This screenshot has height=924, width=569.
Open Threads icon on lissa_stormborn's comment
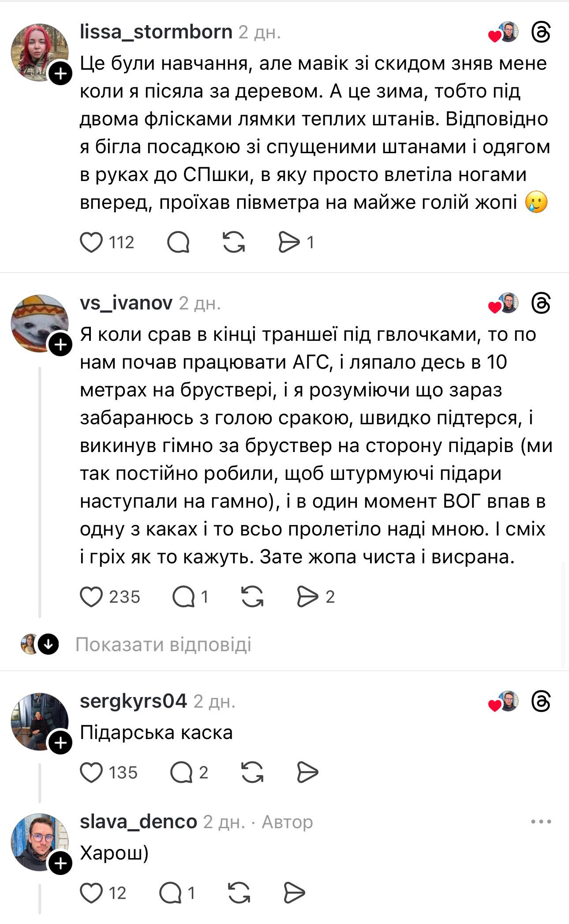541,32
